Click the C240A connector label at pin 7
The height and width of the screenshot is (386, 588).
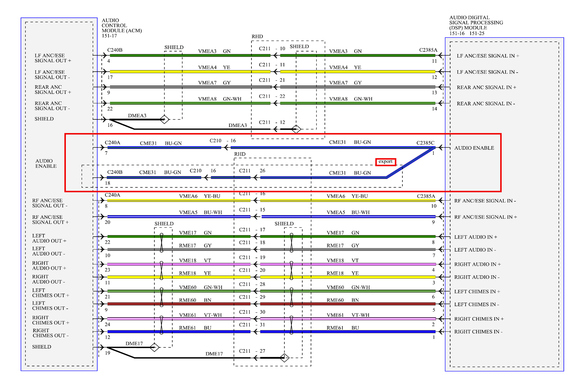click(112, 143)
